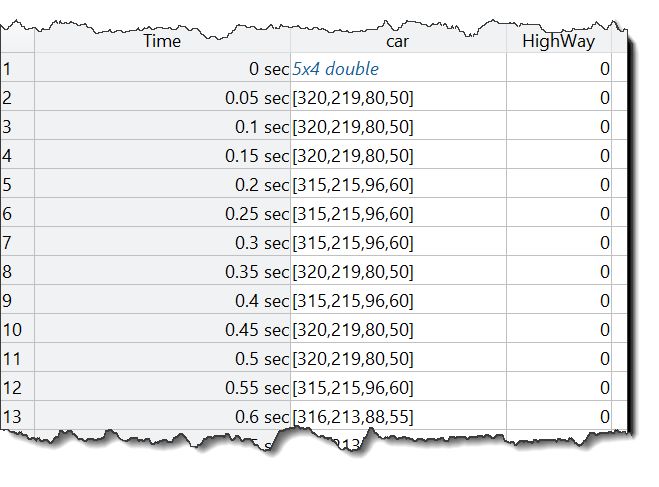659x487 pixels.
Task: Click the [316,213,88,55] car cell
Action: 398,416
